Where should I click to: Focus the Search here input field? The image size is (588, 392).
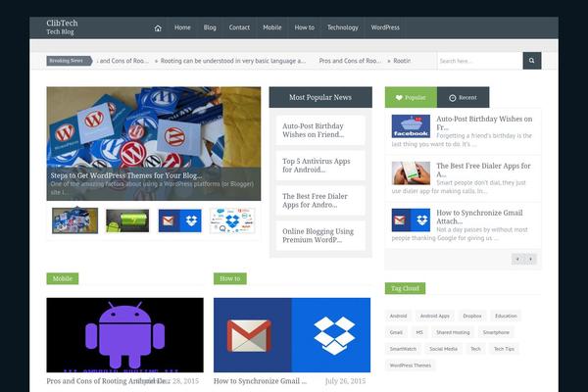(480, 61)
